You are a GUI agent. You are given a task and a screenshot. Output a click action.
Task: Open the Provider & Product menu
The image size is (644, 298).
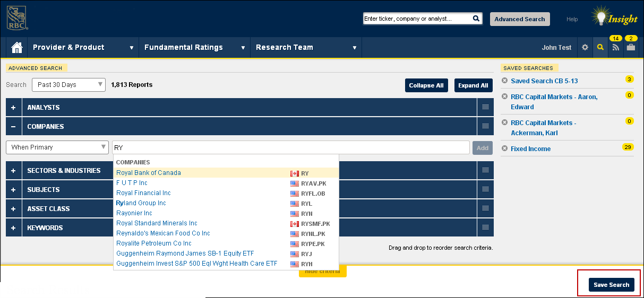pos(83,47)
